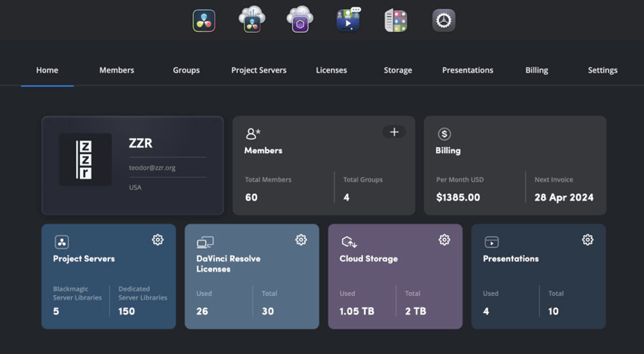Click the Per Month USD label

[460, 179]
